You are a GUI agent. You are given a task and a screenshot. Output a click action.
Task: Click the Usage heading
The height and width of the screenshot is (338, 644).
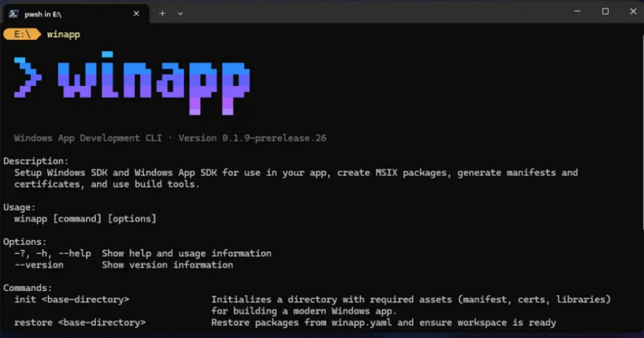19,207
